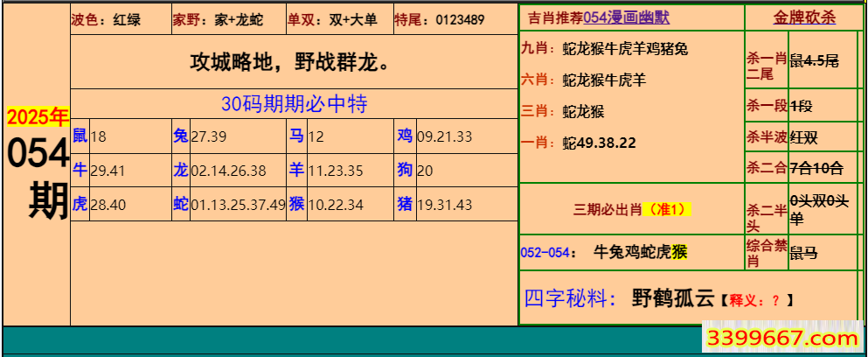Click the 【释义：？】 note
868x357 pixels.
[x=756, y=300]
